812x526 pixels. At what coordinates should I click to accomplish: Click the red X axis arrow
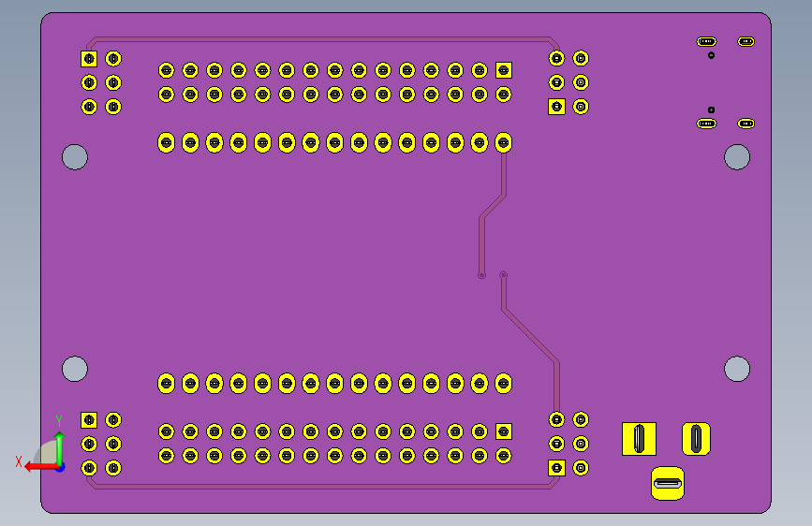coord(41,467)
